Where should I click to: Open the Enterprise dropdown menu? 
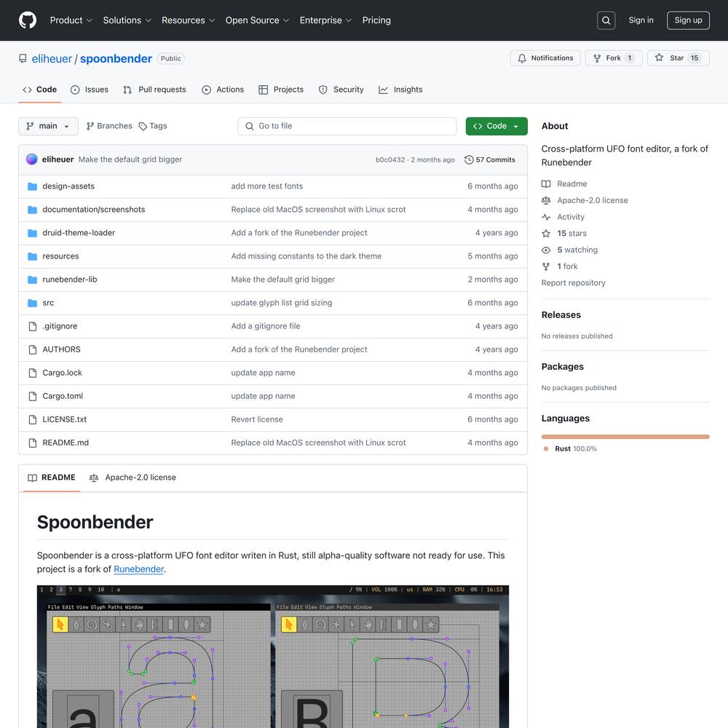tap(325, 20)
